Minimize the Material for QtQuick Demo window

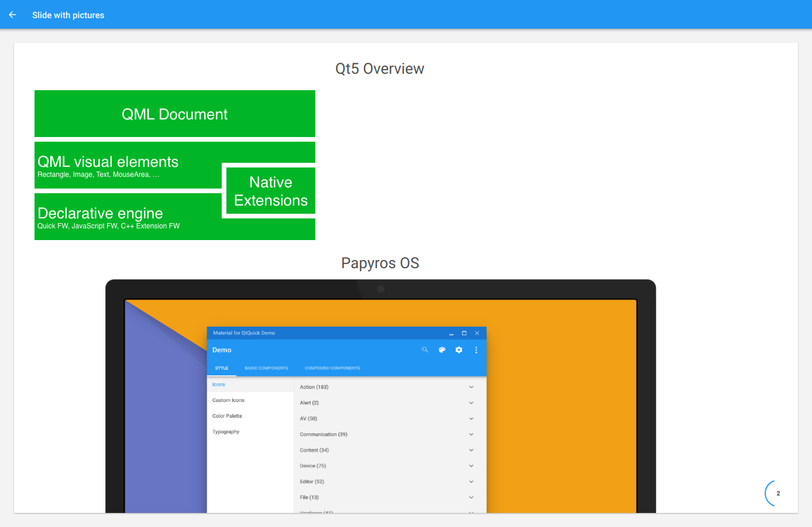(x=452, y=333)
